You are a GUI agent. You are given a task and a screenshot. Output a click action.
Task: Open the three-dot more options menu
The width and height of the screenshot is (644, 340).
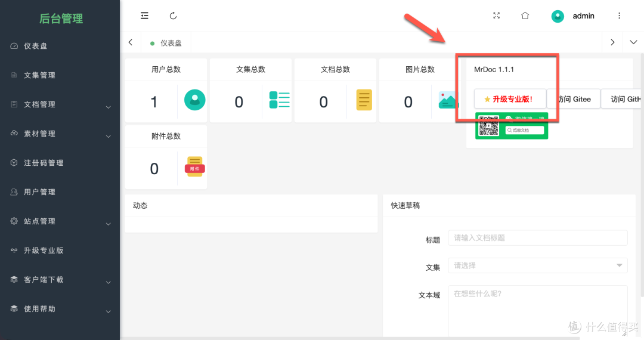click(619, 16)
